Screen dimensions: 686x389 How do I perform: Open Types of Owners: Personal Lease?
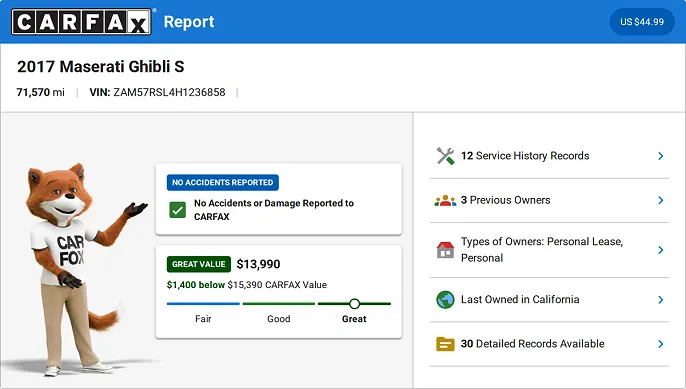[550, 250]
